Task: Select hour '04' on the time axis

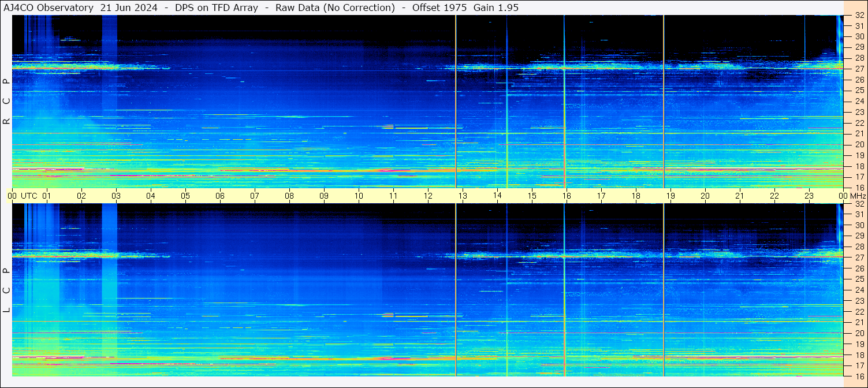Action: (x=151, y=196)
